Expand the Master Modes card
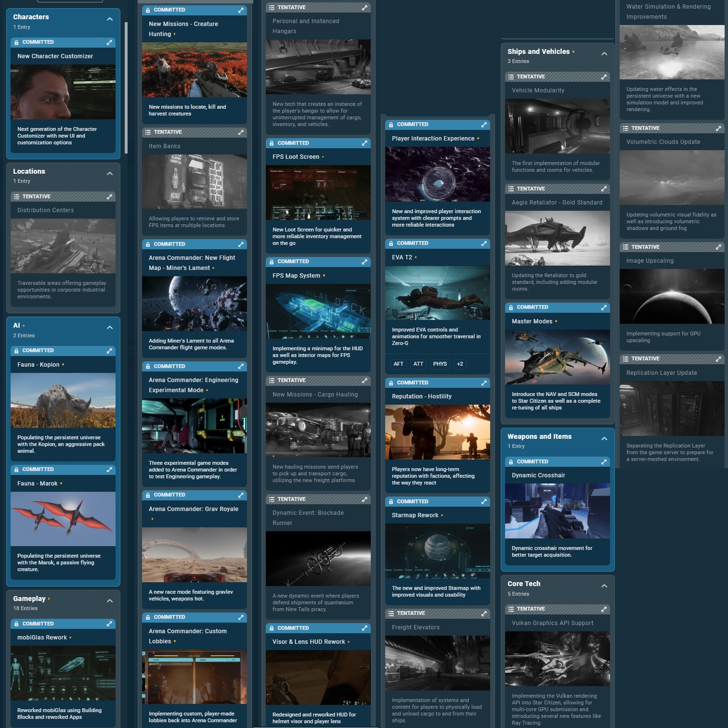The image size is (728, 728). [x=604, y=307]
